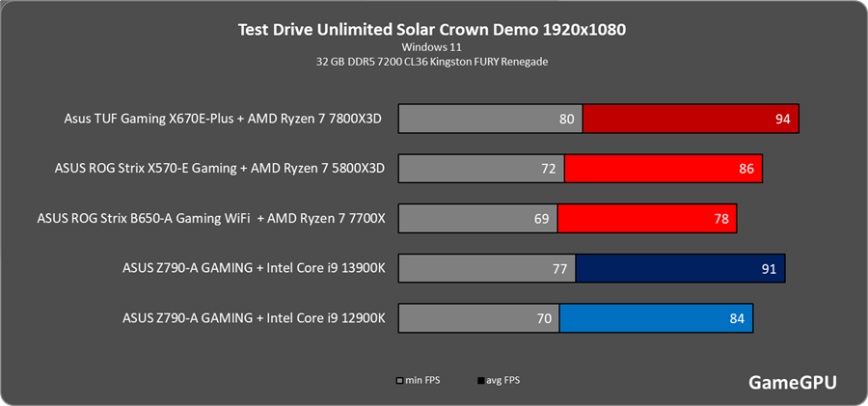Click the gray min FPS bar showing 72
The width and height of the screenshot is (868, 406).
click(481, 169)
